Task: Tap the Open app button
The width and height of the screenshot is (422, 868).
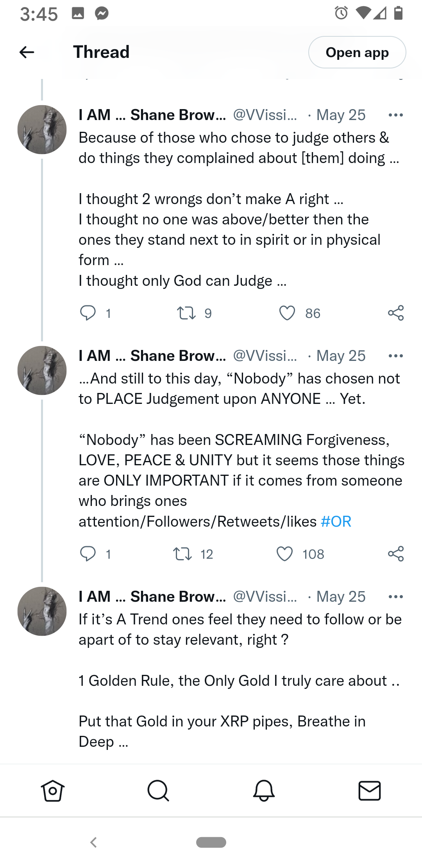Action: (x=357, y=52)
